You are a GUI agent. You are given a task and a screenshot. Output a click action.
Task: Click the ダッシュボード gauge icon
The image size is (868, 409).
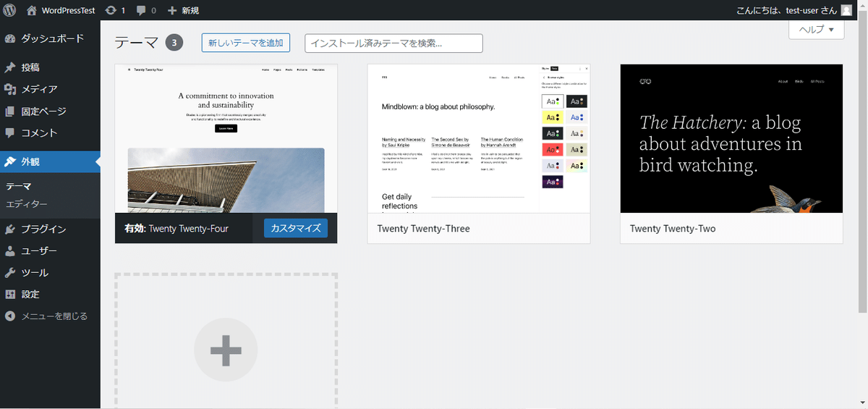click(x=10, y=38)
